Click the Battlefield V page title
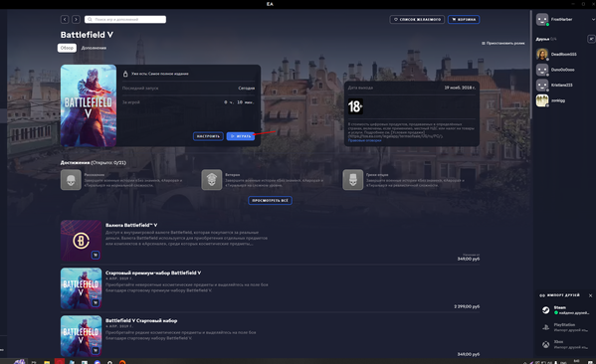Image resolution: width=596 pixels, height=364 pixels. pyautogui.click(x=87, y=35)
